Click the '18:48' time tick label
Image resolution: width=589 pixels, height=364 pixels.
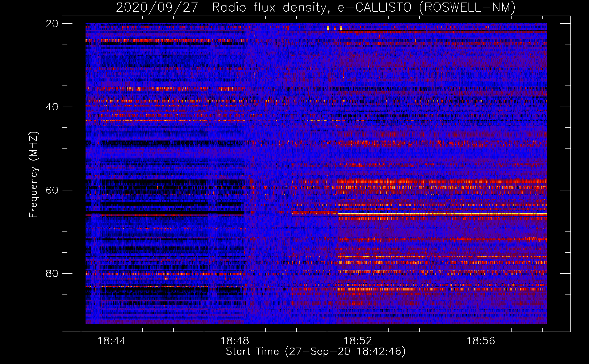tap(235, 341)
